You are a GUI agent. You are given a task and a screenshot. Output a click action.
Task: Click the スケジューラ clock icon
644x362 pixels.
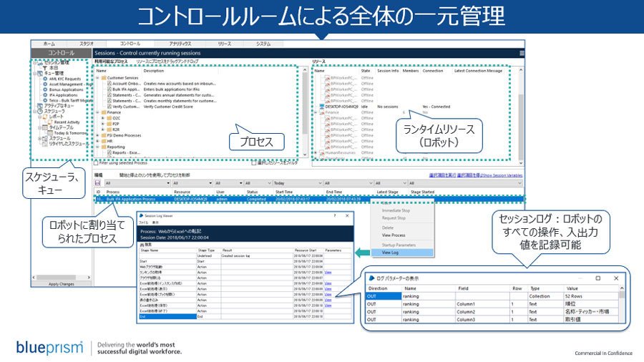pos(40,111)
